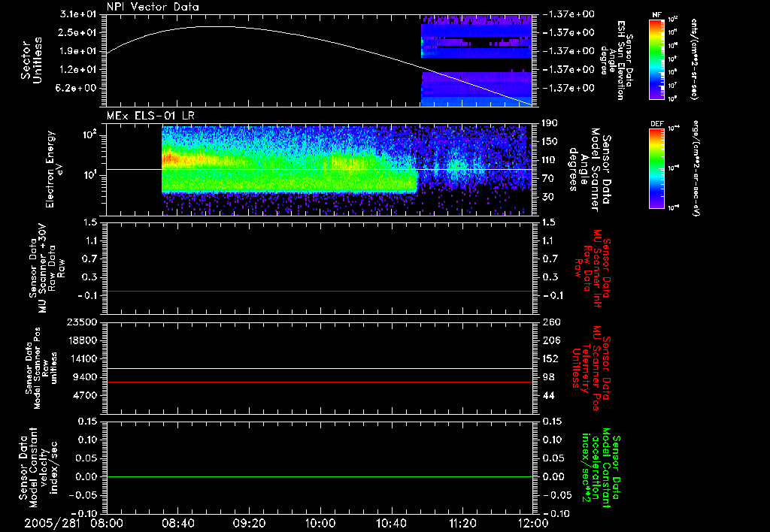This screenshot has height=532, width=770.
Task: Click the '98' telemetry tick label
Action: 548,377
